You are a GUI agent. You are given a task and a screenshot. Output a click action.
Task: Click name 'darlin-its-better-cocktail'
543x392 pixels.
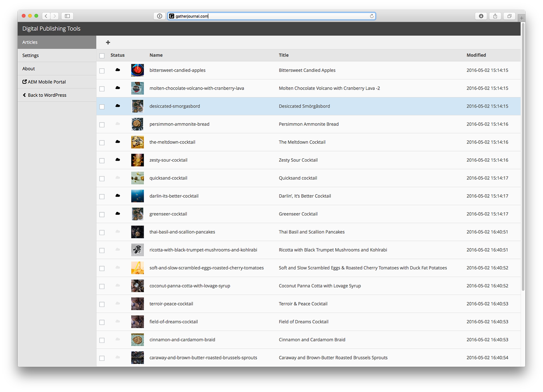point(174,196)
